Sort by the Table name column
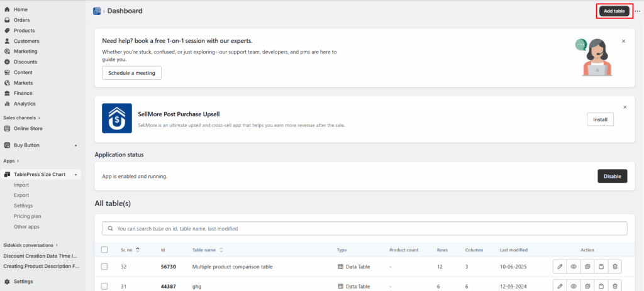Image resolution: width=644 pixels, height=291 pixels. tap(221, 250)
